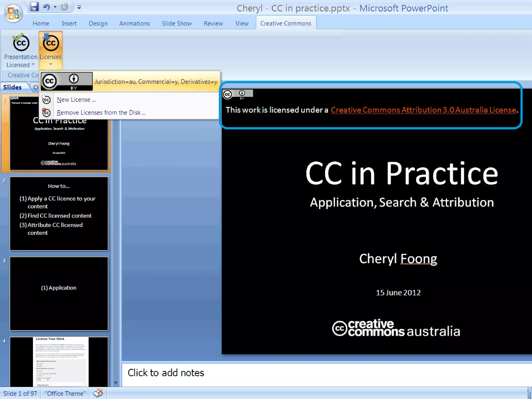Open Creative Commons Attribution 3.0 Australia link

point(423,110)
